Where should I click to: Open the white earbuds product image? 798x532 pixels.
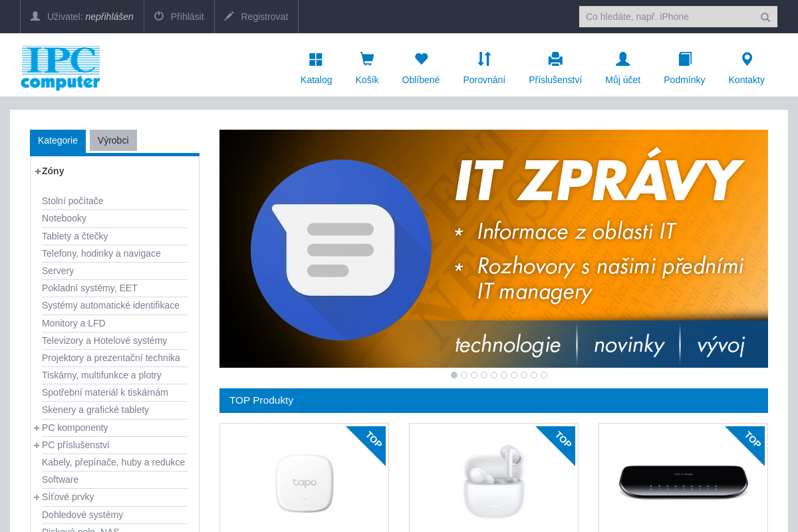[x=494, y=482]
